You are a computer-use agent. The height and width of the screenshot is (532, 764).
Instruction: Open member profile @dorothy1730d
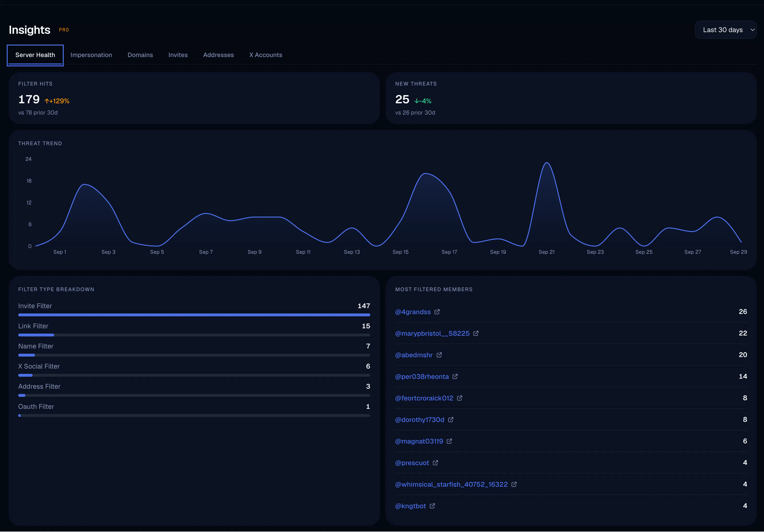(x=419, y=420)
